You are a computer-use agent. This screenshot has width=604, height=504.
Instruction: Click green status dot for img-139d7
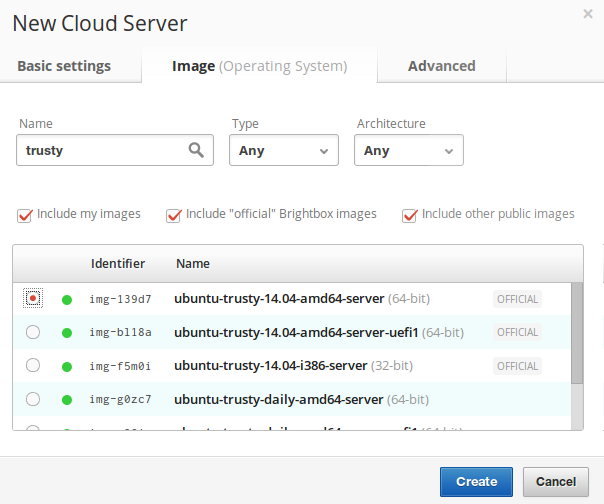click(67, 299)
